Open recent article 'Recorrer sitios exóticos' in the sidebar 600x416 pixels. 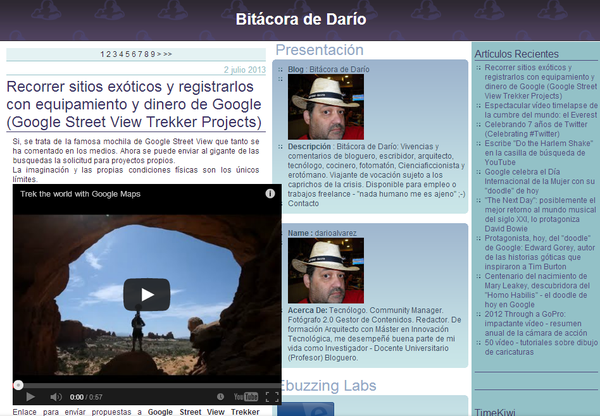[x=541, y=82]
